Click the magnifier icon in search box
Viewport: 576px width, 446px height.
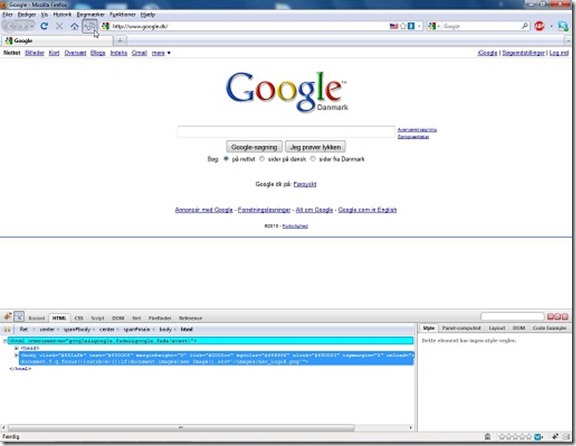pyautogui.click(x=525, y=26)
